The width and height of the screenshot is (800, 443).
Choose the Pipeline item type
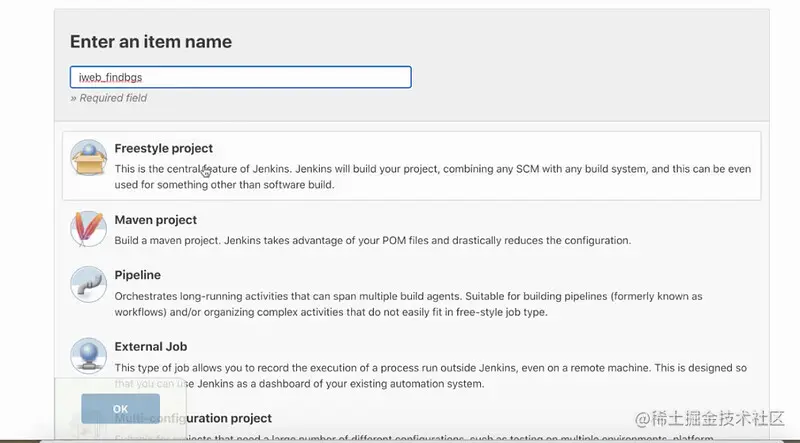tap(137, 275)
